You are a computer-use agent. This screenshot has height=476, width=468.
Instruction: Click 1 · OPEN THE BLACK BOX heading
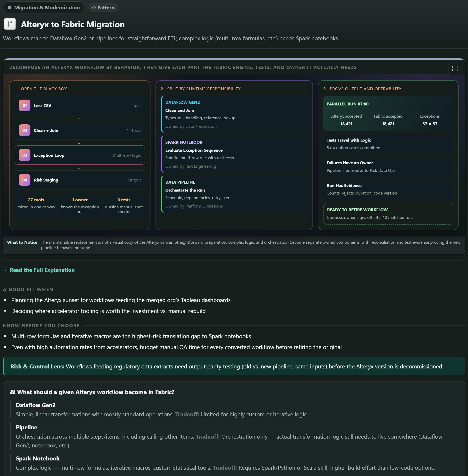click(x=41, y=89)
